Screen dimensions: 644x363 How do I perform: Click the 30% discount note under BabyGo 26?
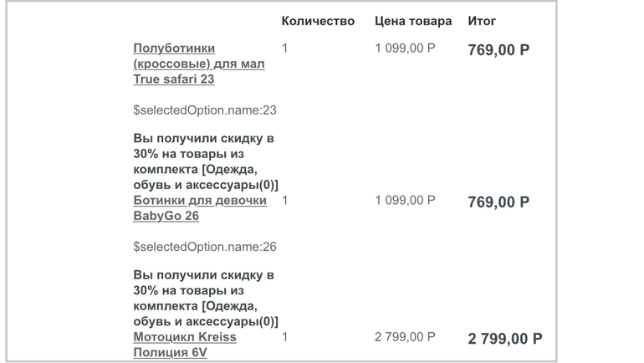(x=205, y=298)
